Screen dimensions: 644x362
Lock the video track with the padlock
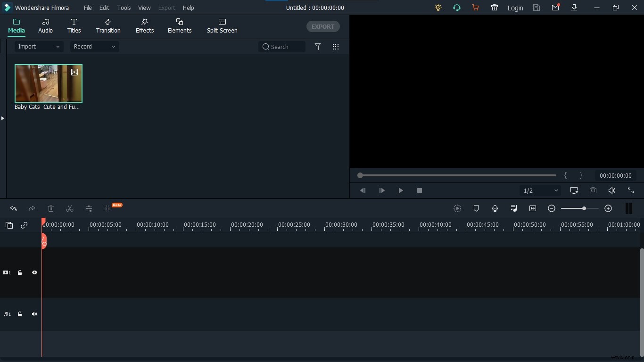point(20,272)
